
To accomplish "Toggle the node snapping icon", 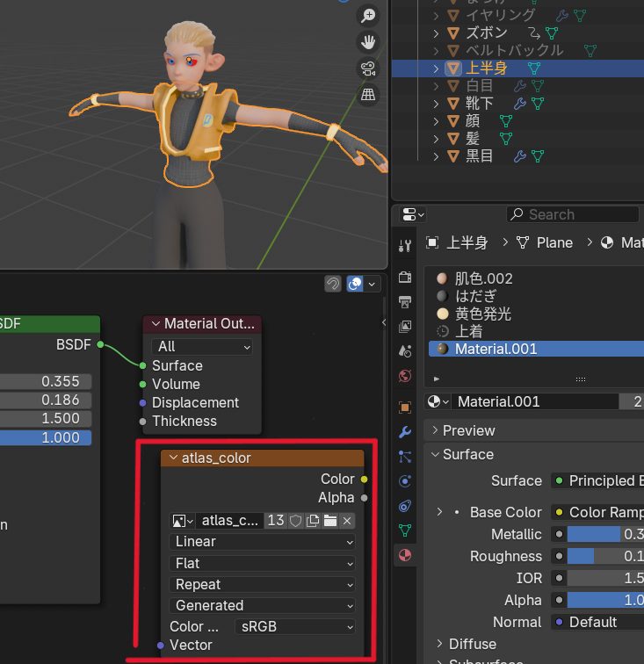I will coord(333,284).
